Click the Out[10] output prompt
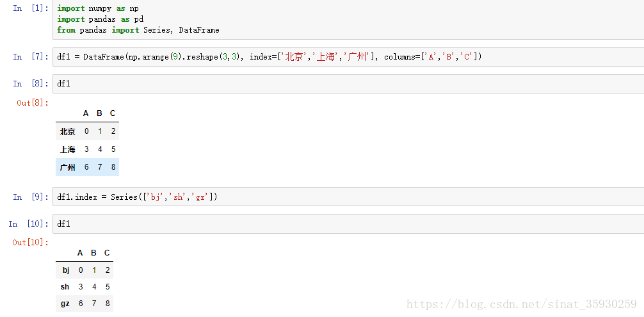 pos(30,242)
